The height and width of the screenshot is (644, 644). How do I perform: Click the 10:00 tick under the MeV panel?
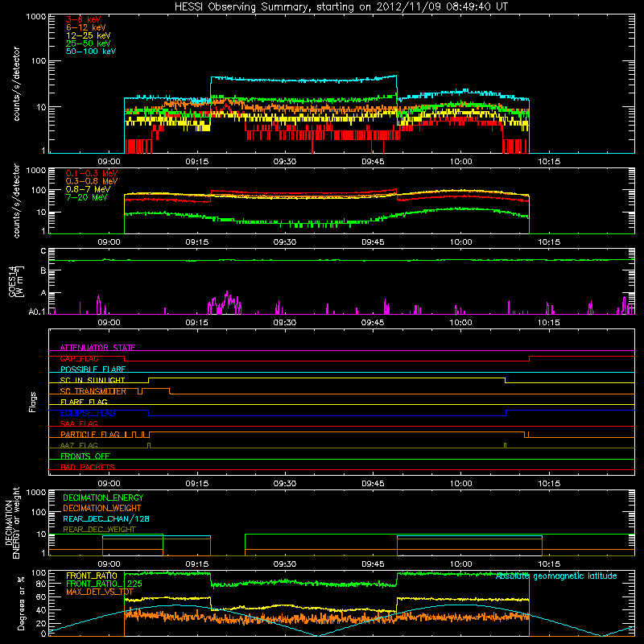tap(460, 242)
